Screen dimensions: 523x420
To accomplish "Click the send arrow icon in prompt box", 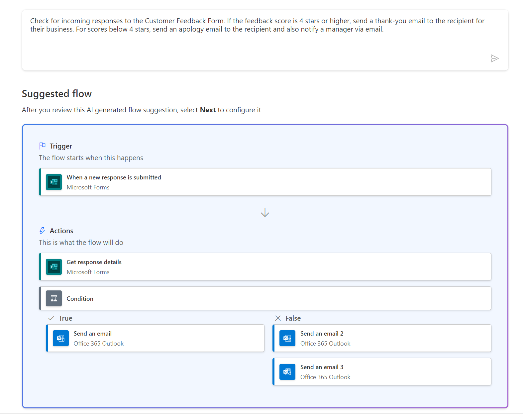I will pyautogui.click(x=494, y=58).
